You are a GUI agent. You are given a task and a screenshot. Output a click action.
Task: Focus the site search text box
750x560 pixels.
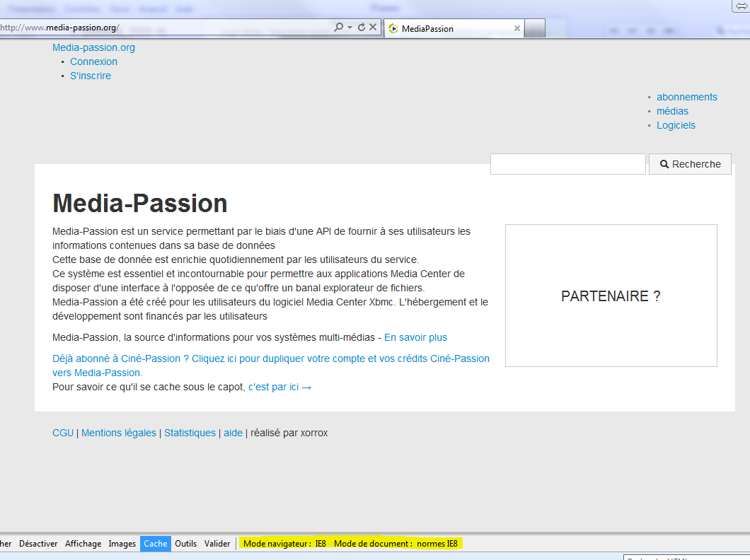coord(568,164)
